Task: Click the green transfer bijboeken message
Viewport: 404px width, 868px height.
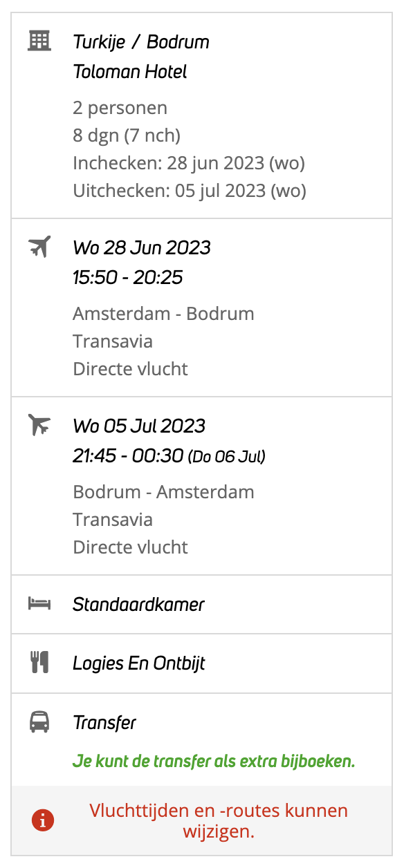Action: [x=214, y=762]
